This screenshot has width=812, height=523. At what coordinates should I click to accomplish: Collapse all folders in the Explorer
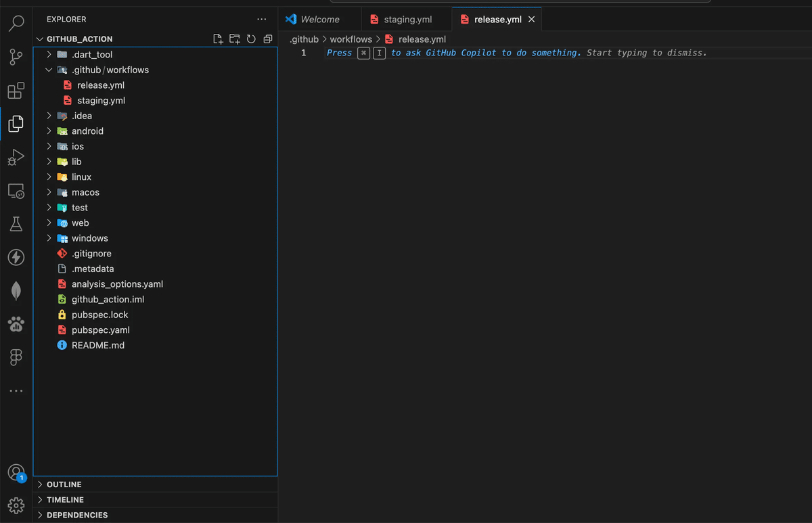click(x=267, y=39)
